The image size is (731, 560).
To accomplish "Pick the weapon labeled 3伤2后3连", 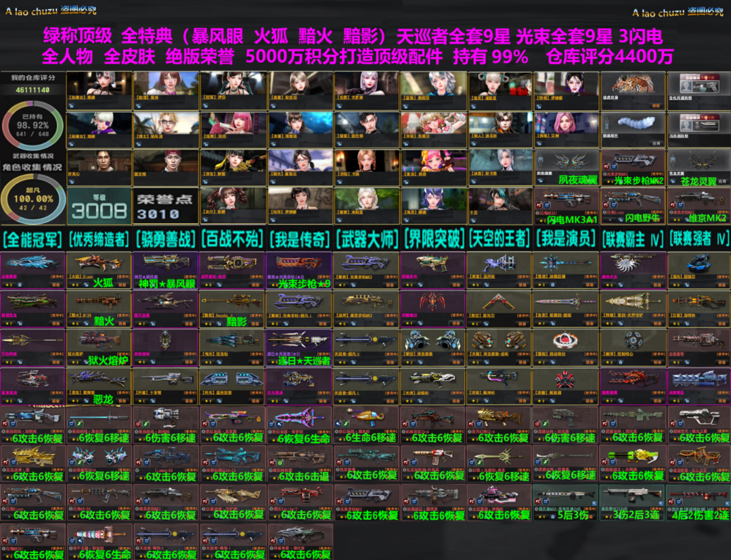I will click(x=632, y=503).
